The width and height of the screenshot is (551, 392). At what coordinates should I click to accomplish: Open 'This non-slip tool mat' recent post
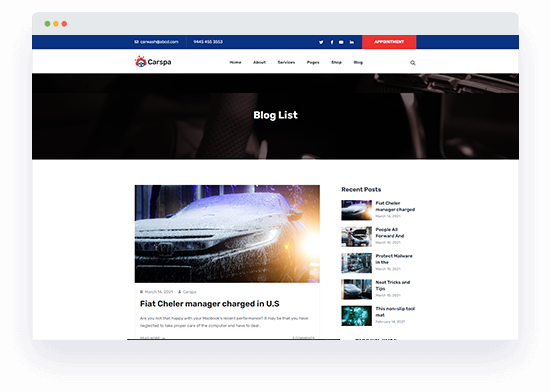click(395, 312)
